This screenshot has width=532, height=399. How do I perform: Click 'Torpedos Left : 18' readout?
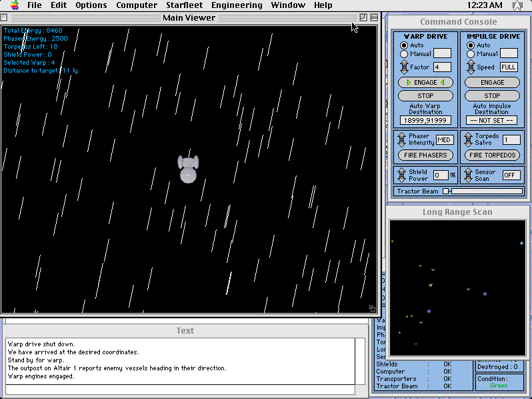coord(31,47)
